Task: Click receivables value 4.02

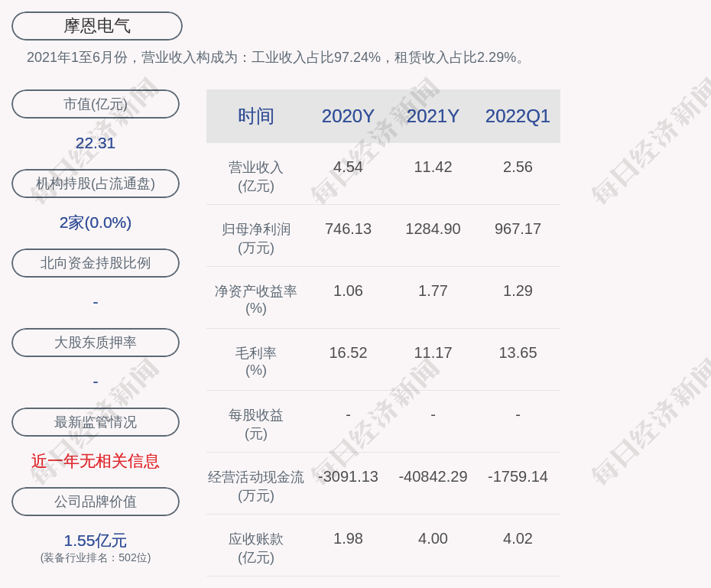Action: [518, 538]
